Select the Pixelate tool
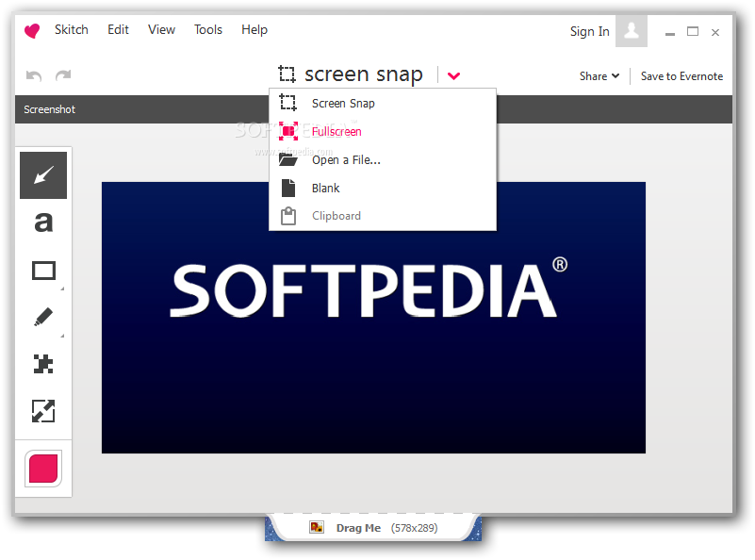This screenshot has height=560, width=755. point(43,364)
